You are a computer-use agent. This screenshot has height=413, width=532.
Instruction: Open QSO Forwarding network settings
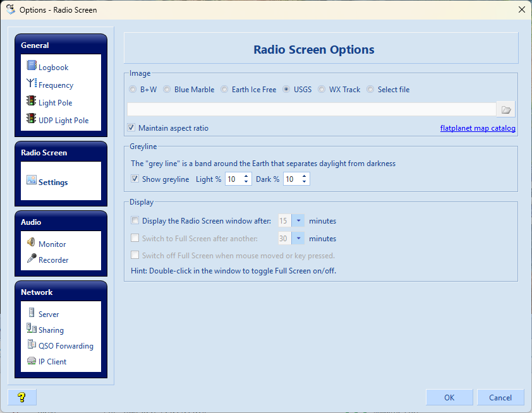coord(65,346)
